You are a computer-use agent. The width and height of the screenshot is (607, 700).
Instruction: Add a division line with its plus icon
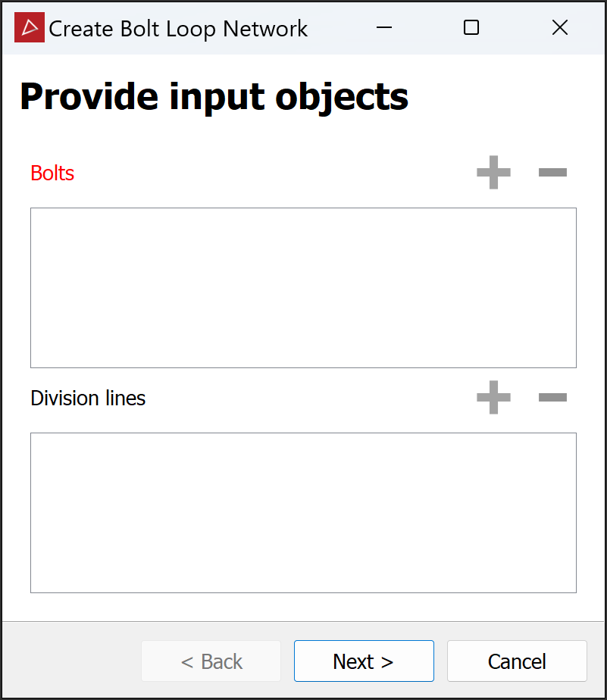tap(493, 398)
